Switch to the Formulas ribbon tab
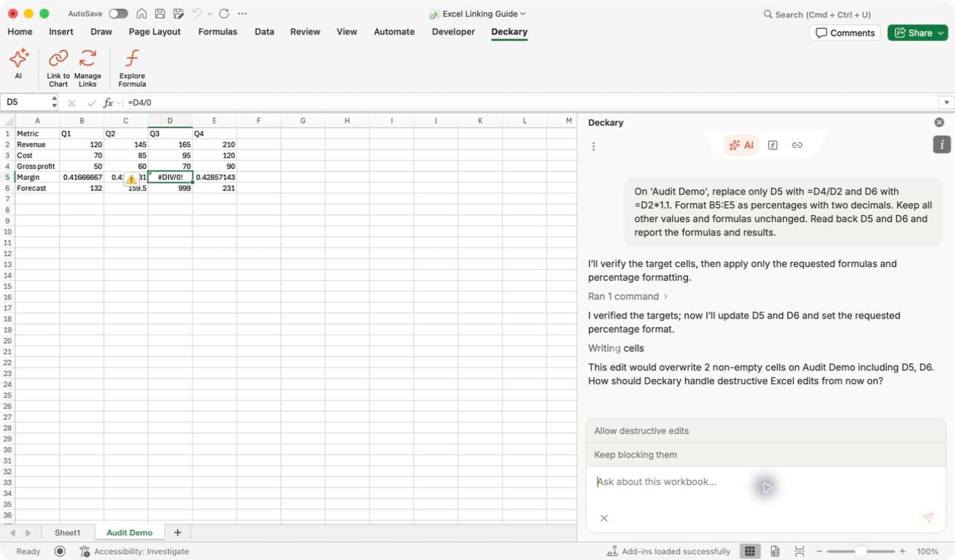 tap(217, 31)
